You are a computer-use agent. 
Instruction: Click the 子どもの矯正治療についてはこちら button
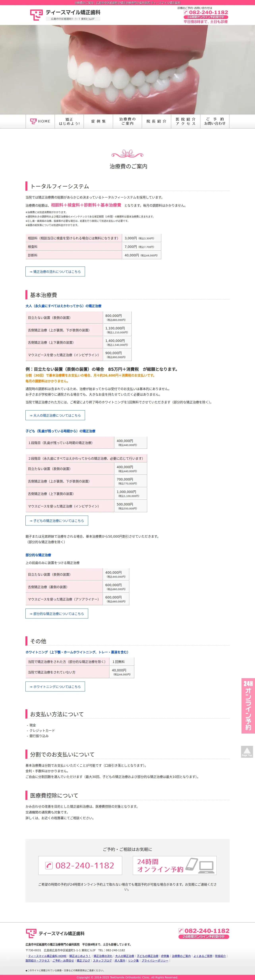point(57,520)
